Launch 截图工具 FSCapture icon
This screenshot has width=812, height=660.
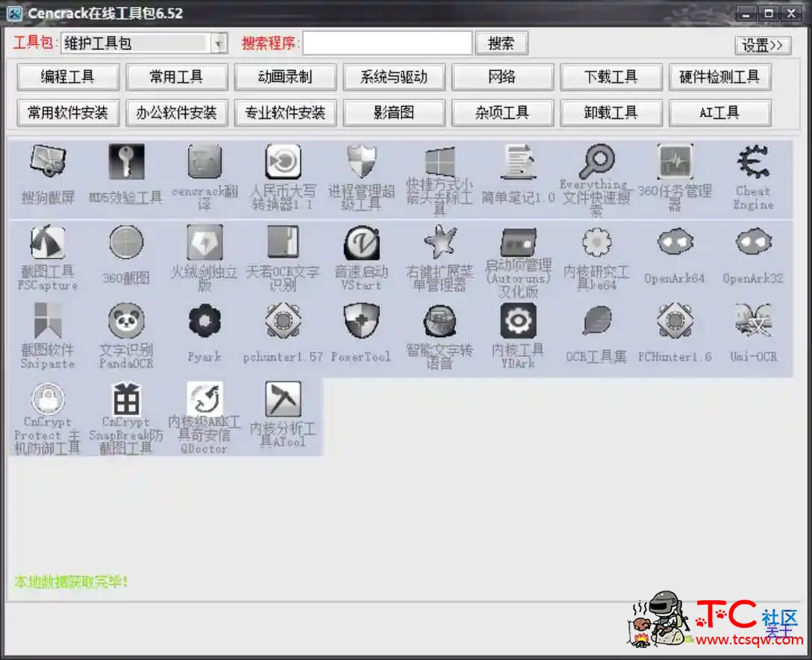coord(48,242)
